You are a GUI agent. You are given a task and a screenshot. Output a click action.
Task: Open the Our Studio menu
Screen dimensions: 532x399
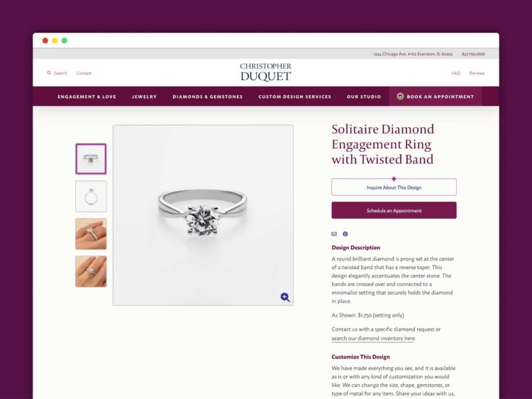click(364, 97)
